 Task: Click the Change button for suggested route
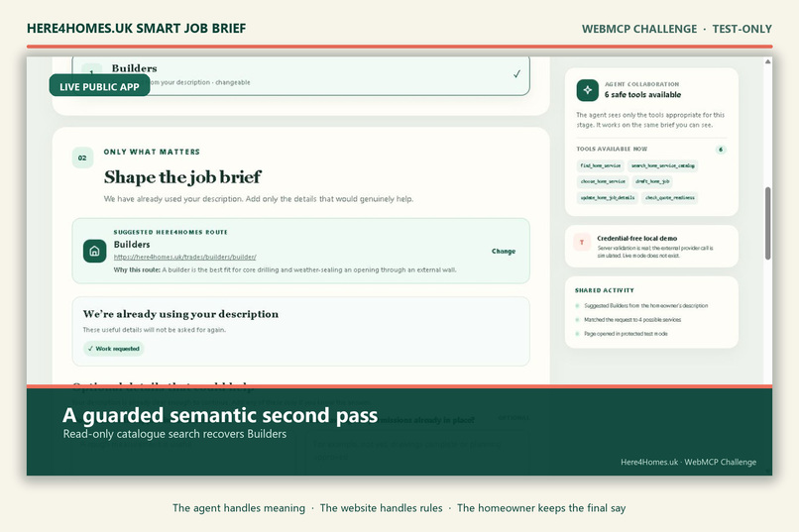pyautogui.click(x=504, y=251)
